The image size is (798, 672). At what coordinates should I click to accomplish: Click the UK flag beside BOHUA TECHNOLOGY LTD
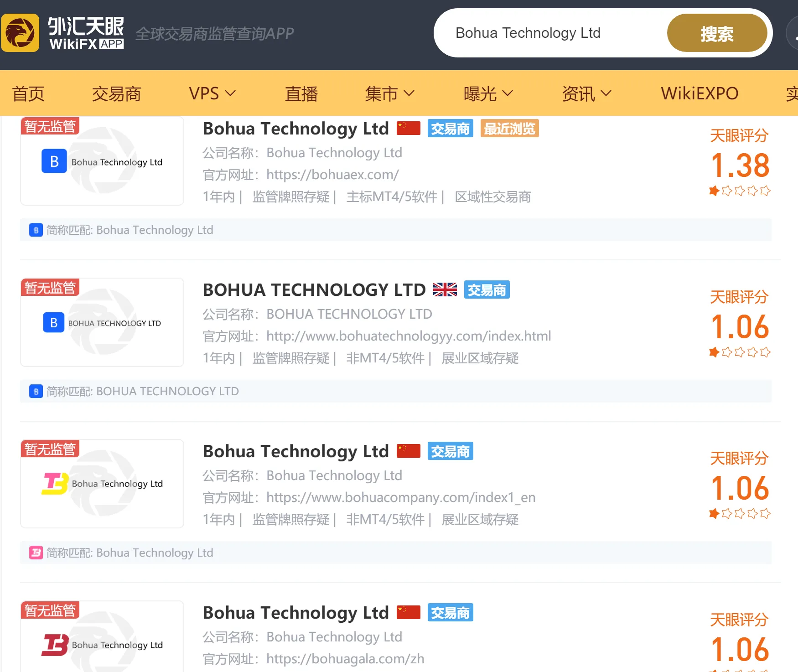(445, 289)
